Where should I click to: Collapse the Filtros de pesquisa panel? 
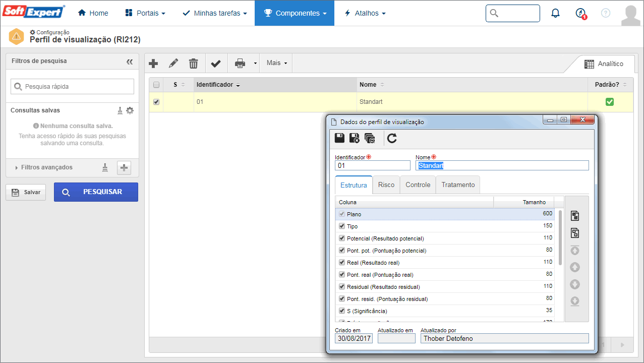pyautogui.click(x=130, y=62)
